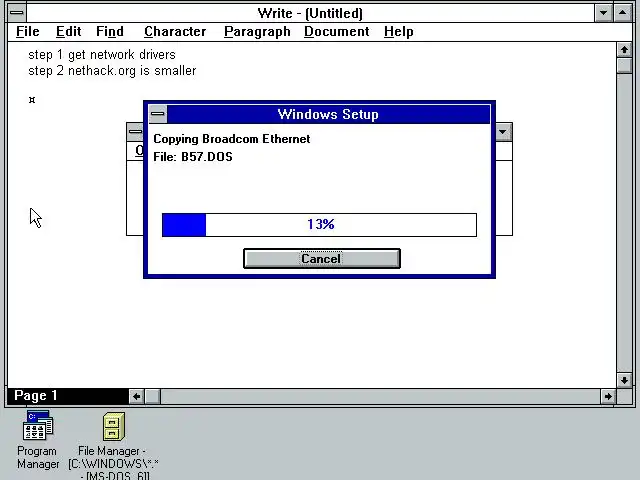The image size is (640, 480).
Task: Open the Character menu
Action: point(175,31)
